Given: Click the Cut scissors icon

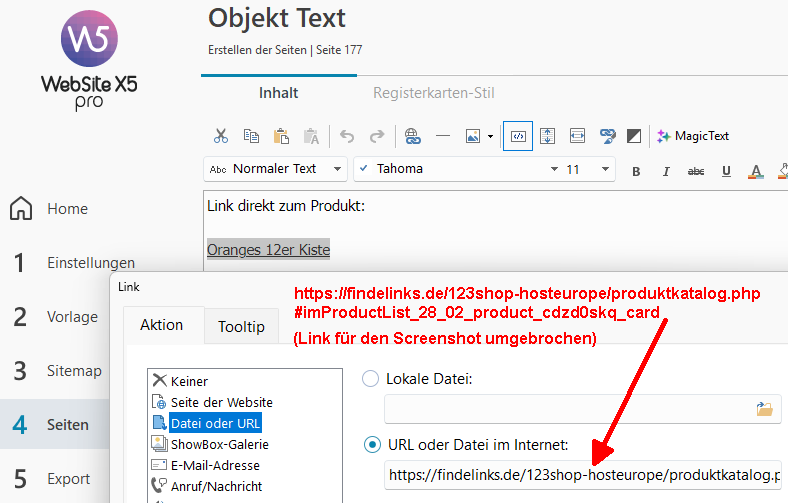Looking at the screenshot, I should (x=221, y=136).
